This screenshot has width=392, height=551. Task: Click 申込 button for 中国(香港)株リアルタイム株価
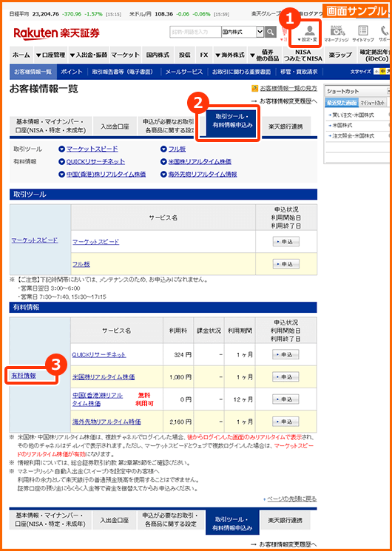(x=285, y=399)
